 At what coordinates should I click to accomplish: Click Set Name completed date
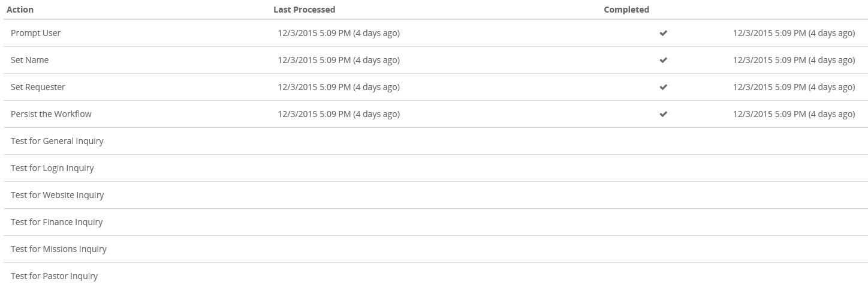pos(794,60)
